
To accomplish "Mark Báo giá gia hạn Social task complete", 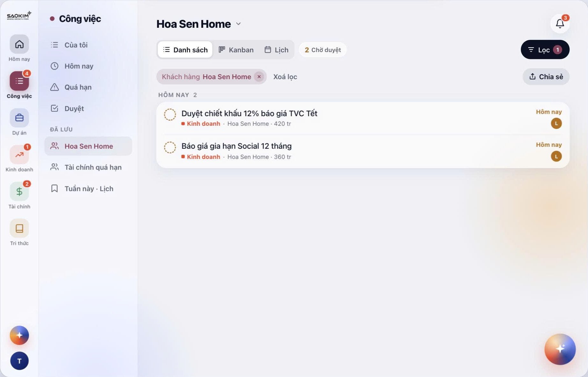I will point(170,147).
